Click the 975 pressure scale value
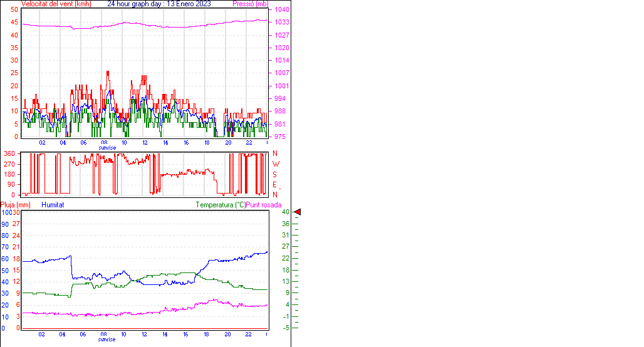The height and width of the screenshot is (347, 644). [280, 137]
